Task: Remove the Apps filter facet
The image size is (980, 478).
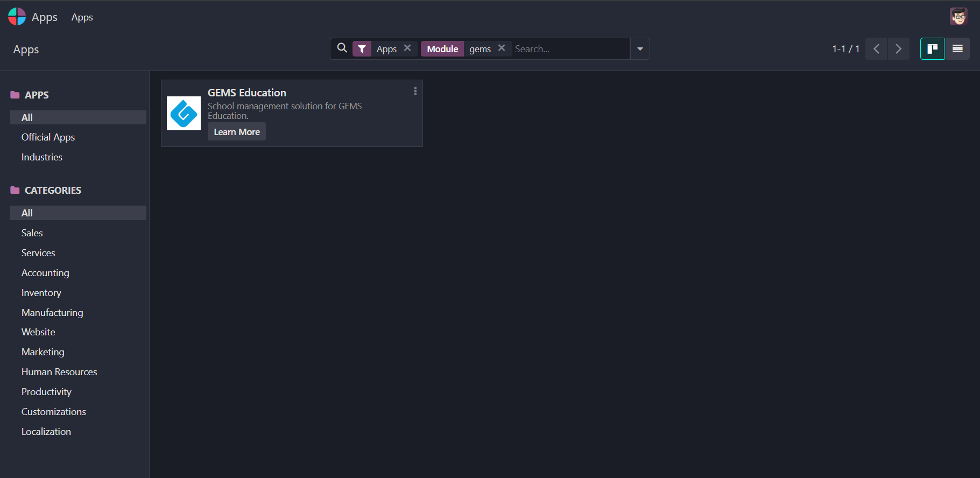Action: click(407, 48)
